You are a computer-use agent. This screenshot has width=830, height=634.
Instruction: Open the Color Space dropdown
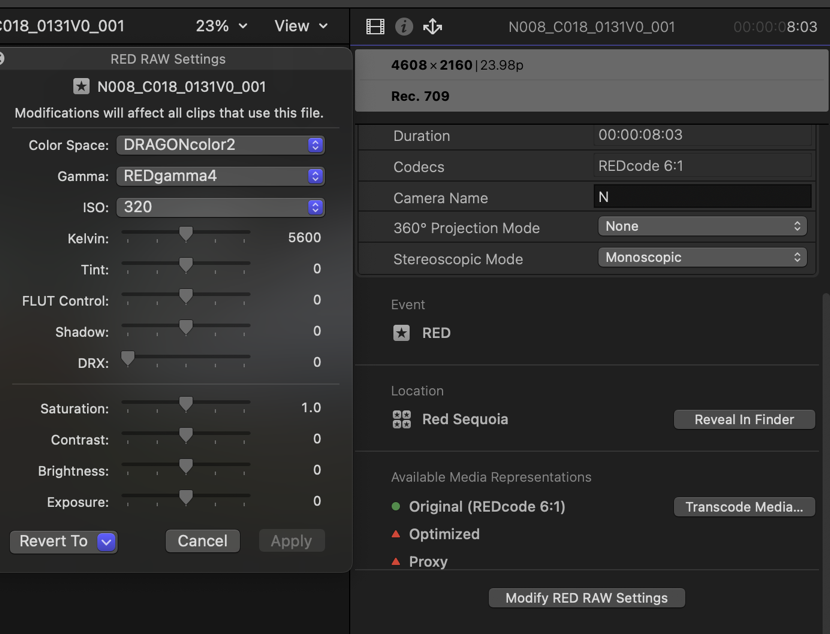(220, 144)
